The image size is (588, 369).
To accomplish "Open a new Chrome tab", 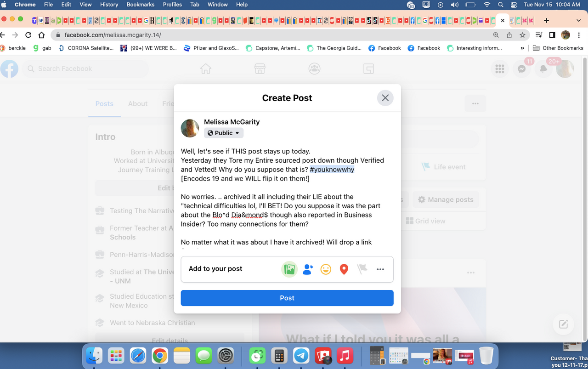I will (546, 21).
